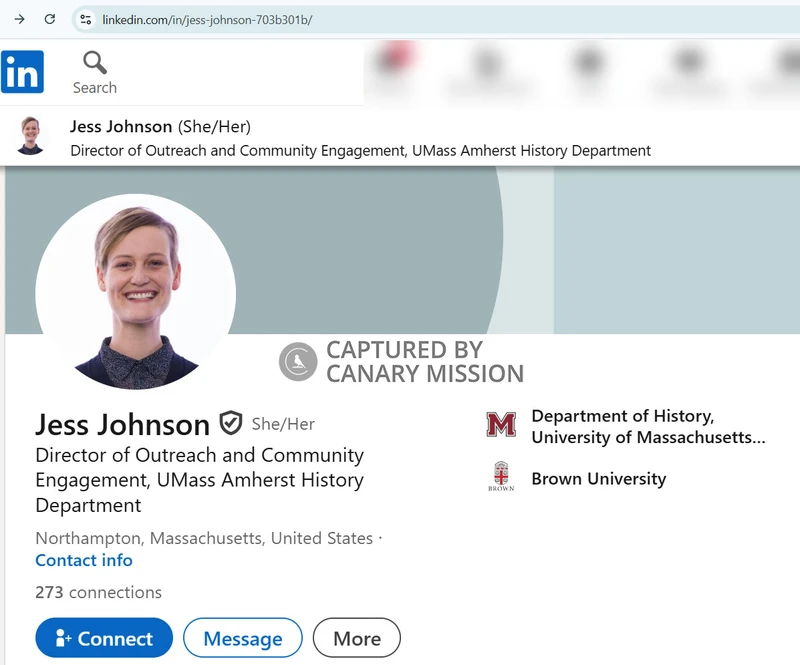Open small profile thumbnail in sticky header

coord(31,136)
